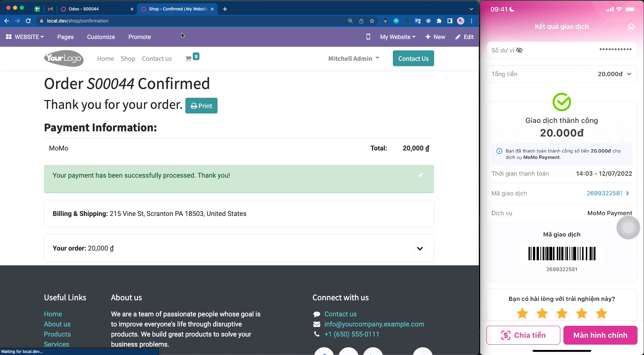Click 'MoMo' payment method text
Screen dimensions: 644x355
58,148
